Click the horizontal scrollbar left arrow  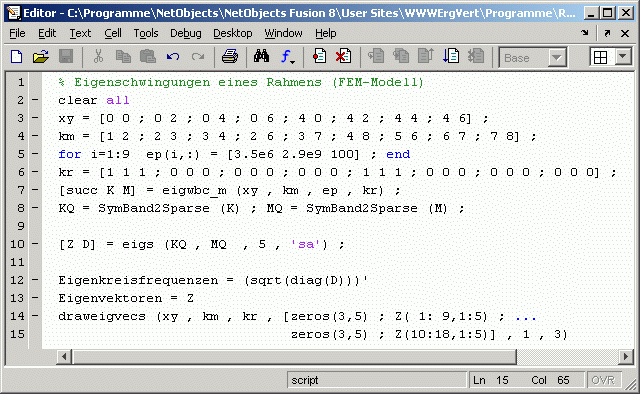click(64, 356)
